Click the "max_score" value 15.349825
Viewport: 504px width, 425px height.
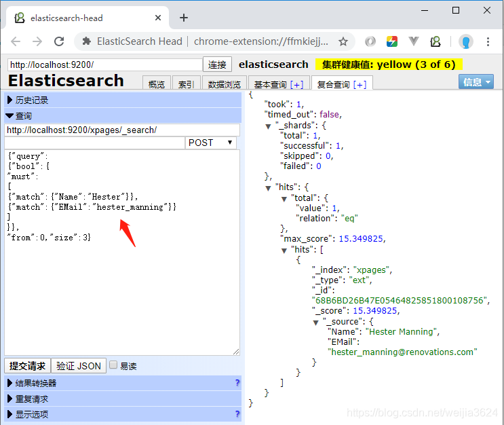tap(361, 239)
